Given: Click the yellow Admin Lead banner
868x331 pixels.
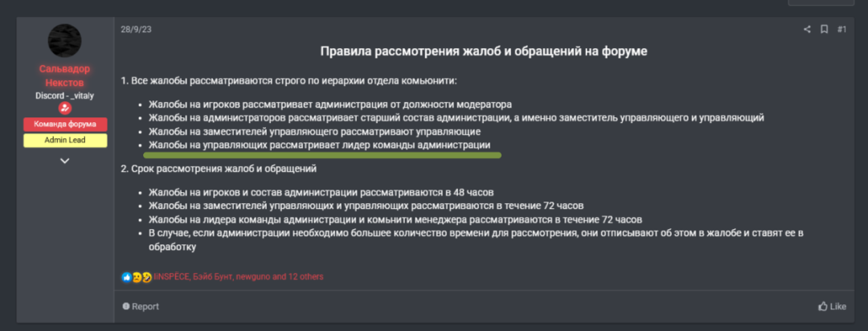Looking at the screenshot, I should [x=65, y=141].
